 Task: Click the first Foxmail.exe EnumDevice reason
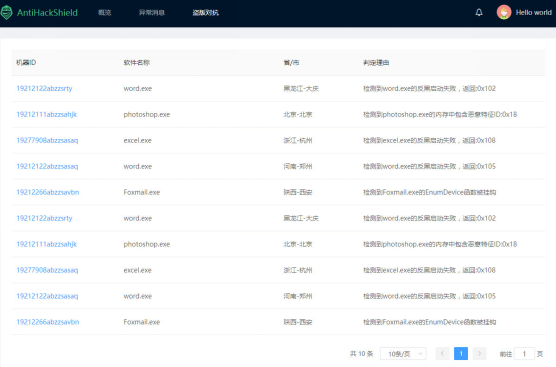(x=429, y=192)
